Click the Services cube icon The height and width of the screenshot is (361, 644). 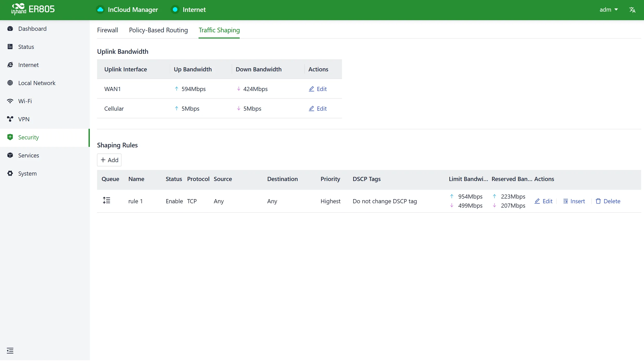(x=10, y=155)
